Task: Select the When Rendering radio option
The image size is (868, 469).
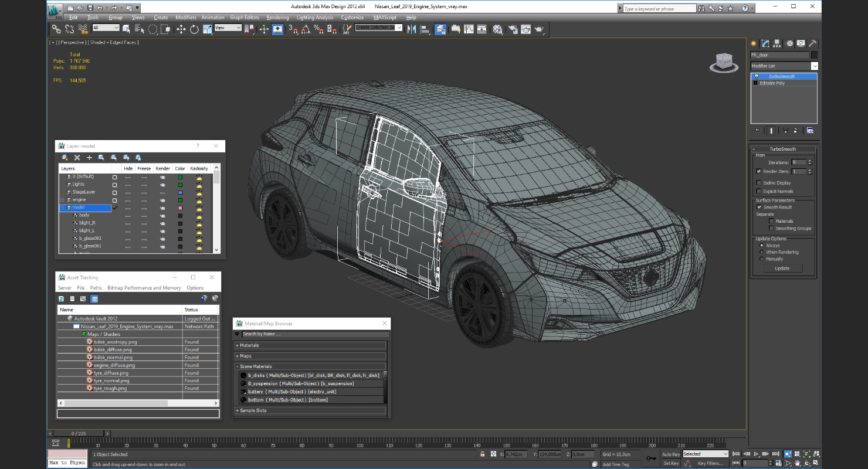Action: pyautogui.click(x=762, y=252)
